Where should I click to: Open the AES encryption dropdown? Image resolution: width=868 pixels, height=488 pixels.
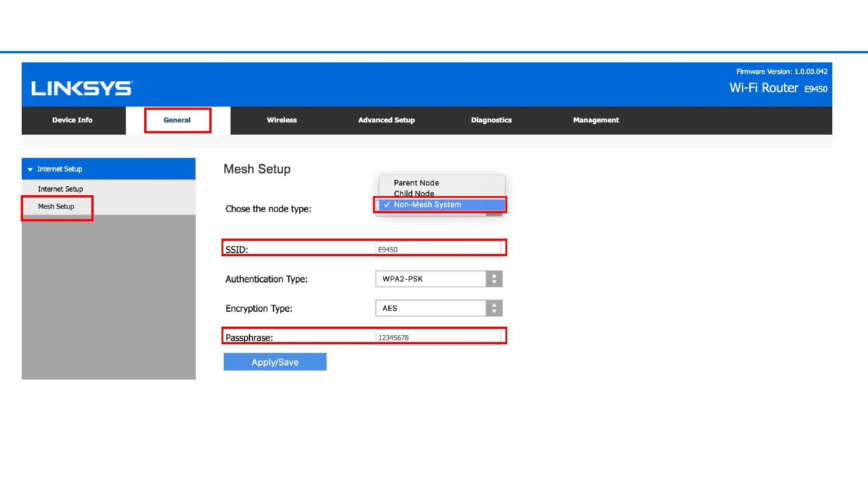click(430, 308)
